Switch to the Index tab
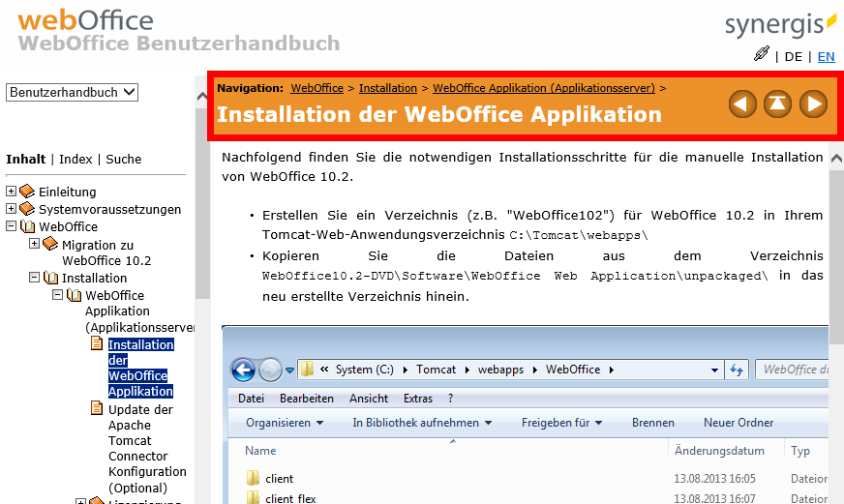Viewport: 844px width, 504px height. click(x=75, y=160)
